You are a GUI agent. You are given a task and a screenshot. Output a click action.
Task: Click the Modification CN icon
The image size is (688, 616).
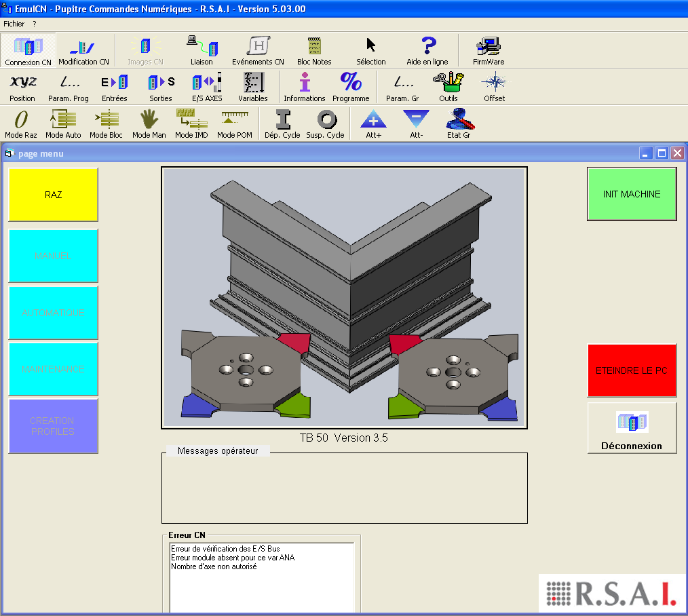tap(84, 51)
